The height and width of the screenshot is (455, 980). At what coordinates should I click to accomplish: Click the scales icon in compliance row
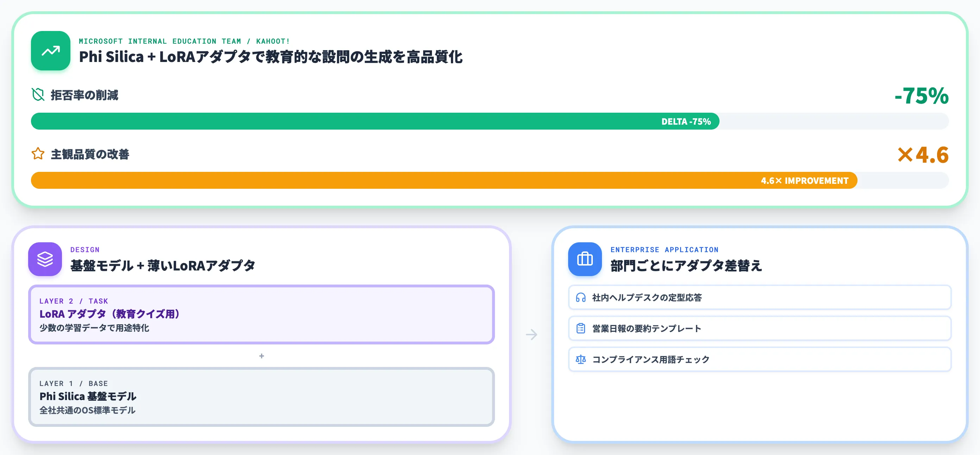point(580,359)
